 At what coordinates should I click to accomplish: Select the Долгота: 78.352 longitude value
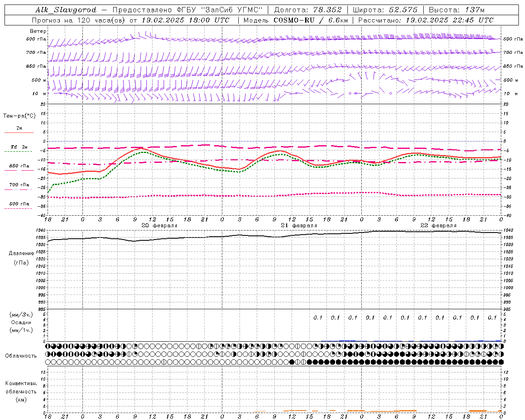coord(308,10)
